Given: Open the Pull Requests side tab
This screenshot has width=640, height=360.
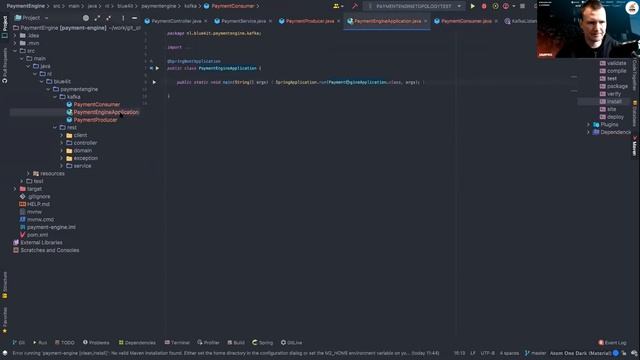Looking at the screenshot, I should [5, 65].
